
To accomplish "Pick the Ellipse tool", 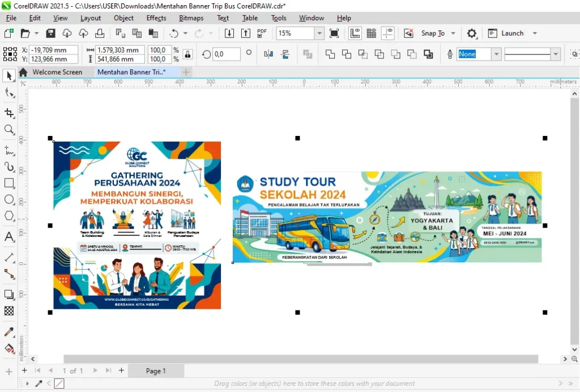I will 9,200.
